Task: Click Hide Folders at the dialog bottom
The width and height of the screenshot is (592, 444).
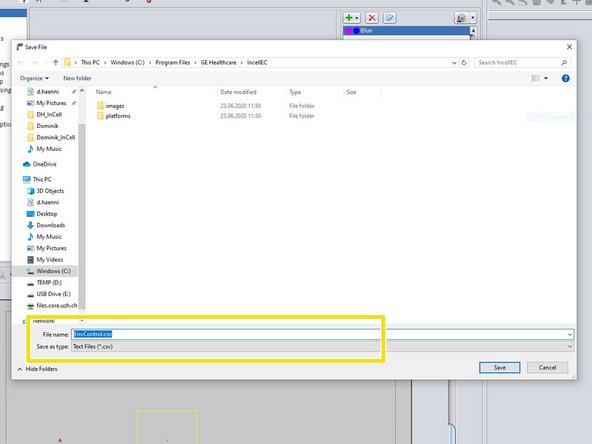Action: (x=38, y=369)
